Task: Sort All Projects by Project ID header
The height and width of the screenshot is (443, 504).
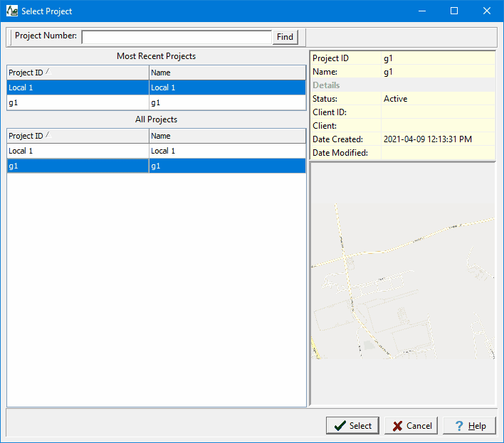Action: tap(78, 136)
